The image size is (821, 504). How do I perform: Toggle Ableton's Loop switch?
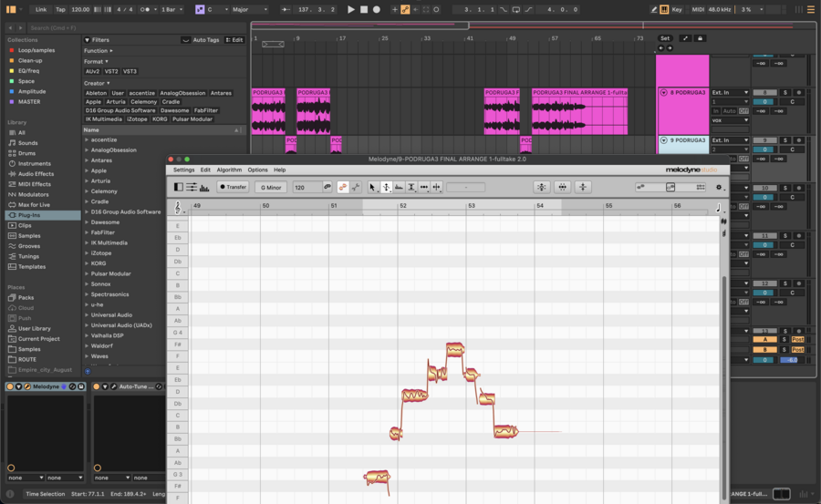tap(516, 9)
